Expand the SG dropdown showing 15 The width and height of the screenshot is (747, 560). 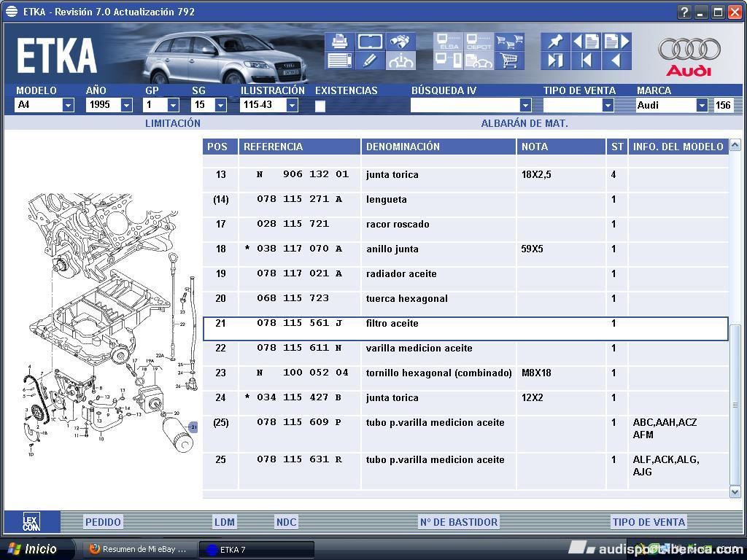pos(220,105)
